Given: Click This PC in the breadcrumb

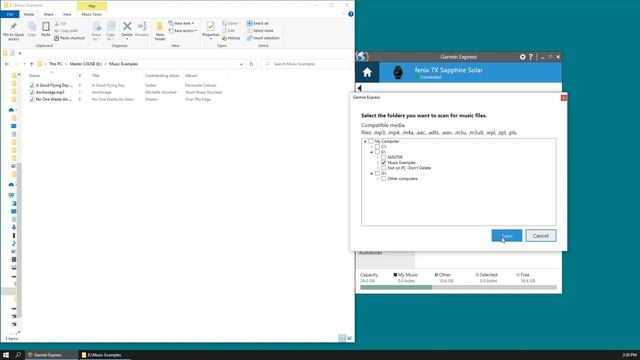Looking at the screenshot, I should click(56, 64).
